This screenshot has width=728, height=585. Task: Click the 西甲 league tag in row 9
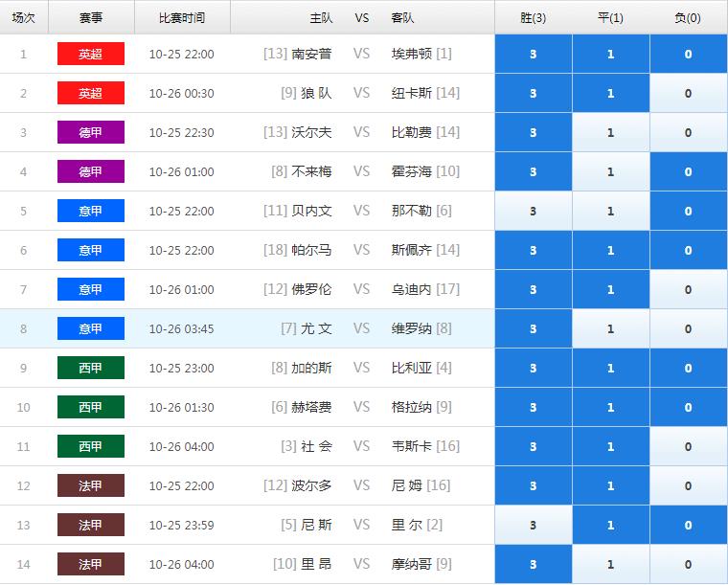[x=91, y=369]
